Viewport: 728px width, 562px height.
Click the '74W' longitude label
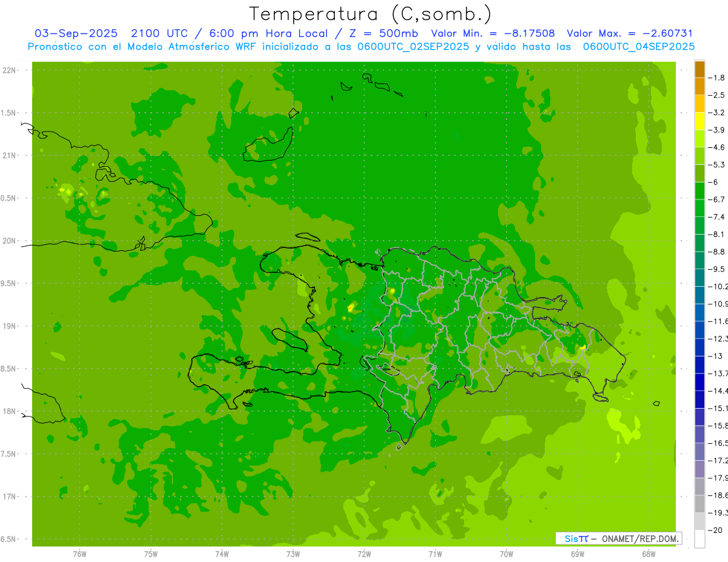pos(222,554)
